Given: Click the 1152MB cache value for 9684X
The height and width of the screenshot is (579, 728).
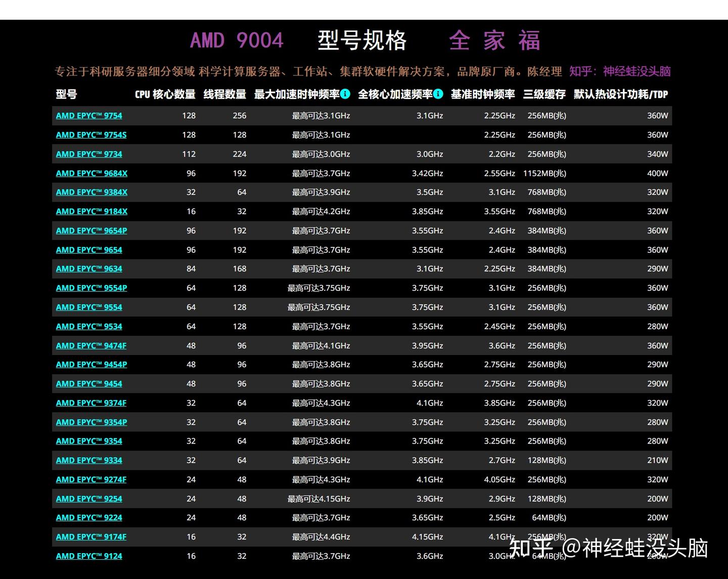Looking at the screenshot, I should click(x=544, y=173).
